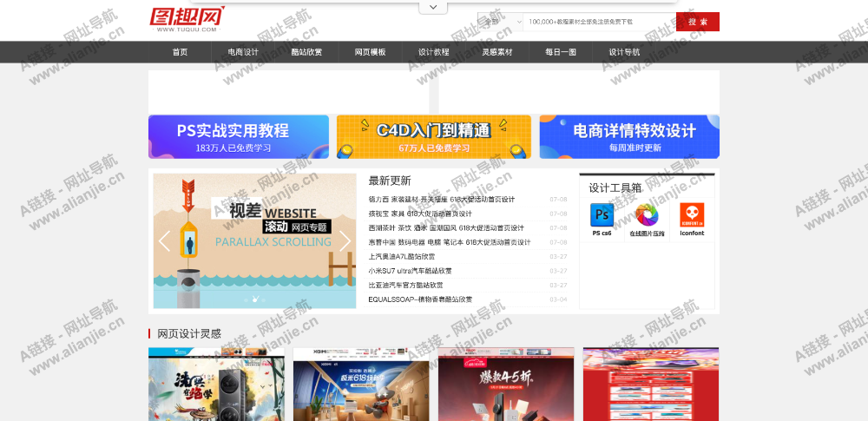Open 德力西 家装建材 开关插座 article link
The image size is (868, 421).
pos(442,200)
